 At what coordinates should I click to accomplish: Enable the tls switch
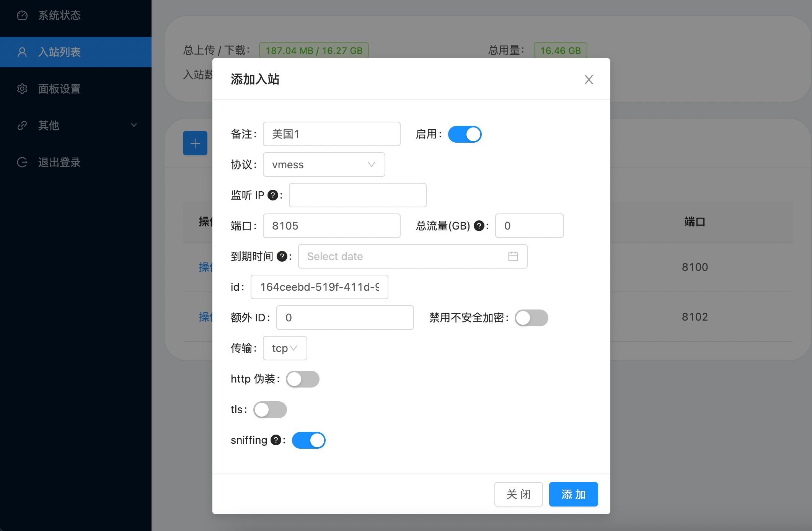(270, 410)
